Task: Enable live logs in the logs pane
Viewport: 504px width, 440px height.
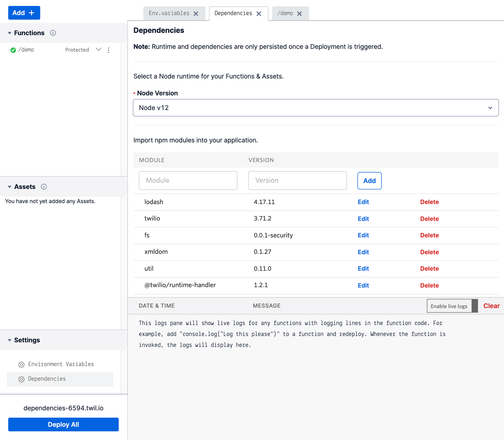Action: tap(449, 306)
